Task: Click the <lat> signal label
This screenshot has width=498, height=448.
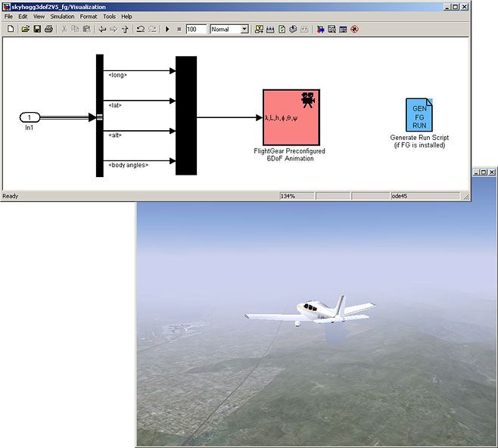Action: (115, 105)
